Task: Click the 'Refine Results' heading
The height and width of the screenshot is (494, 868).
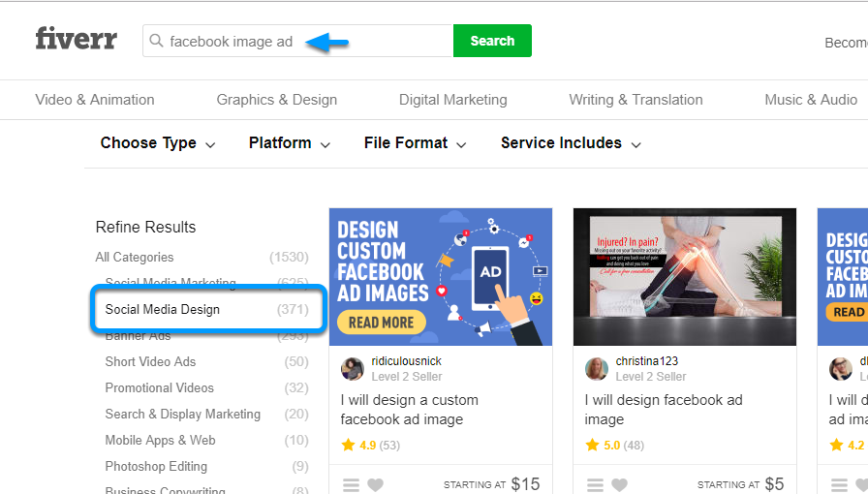Action: pyautogui.click(x=145, y=227)
